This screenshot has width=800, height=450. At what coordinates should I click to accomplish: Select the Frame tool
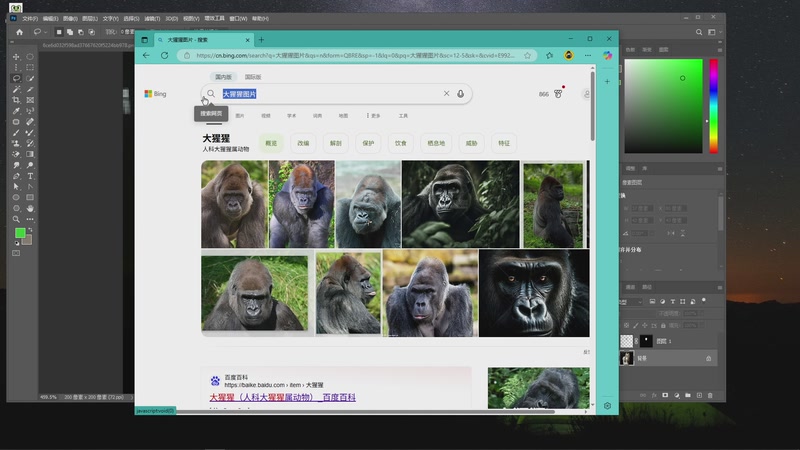(30, 100)
